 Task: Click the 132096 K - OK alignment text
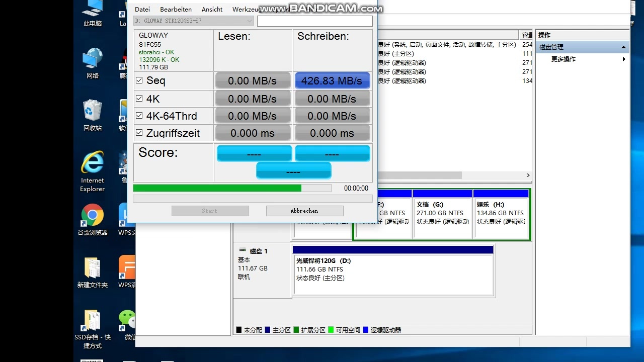point(159,60)
